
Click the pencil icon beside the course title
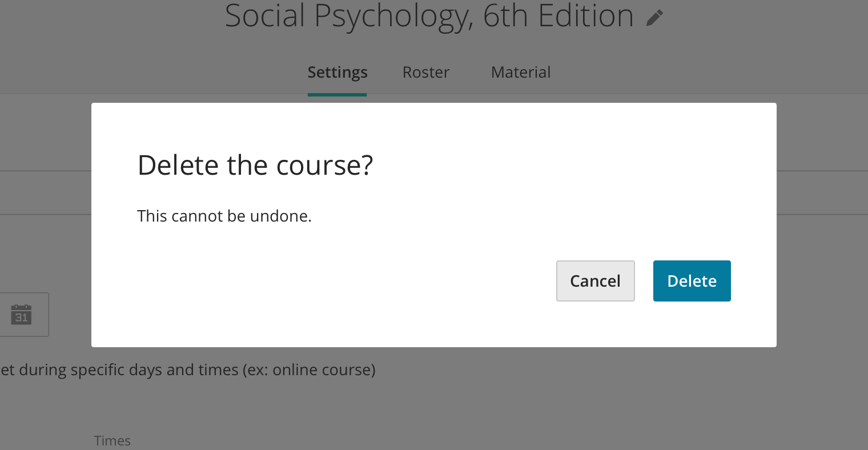coord(654,18)
